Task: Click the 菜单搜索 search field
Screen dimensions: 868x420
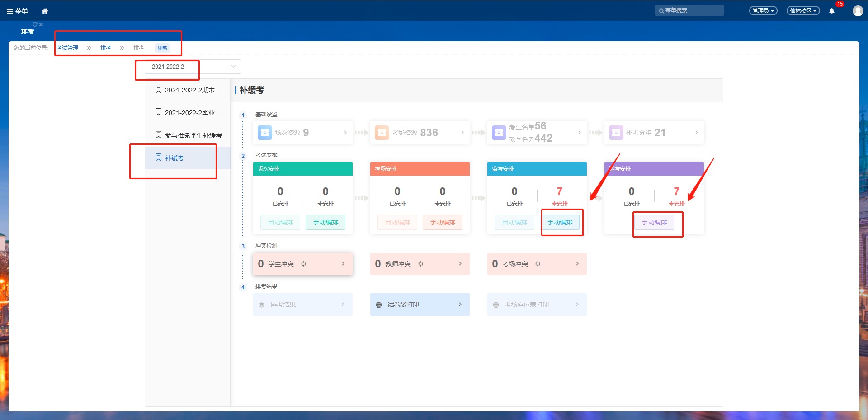Action: pos(692,10)
